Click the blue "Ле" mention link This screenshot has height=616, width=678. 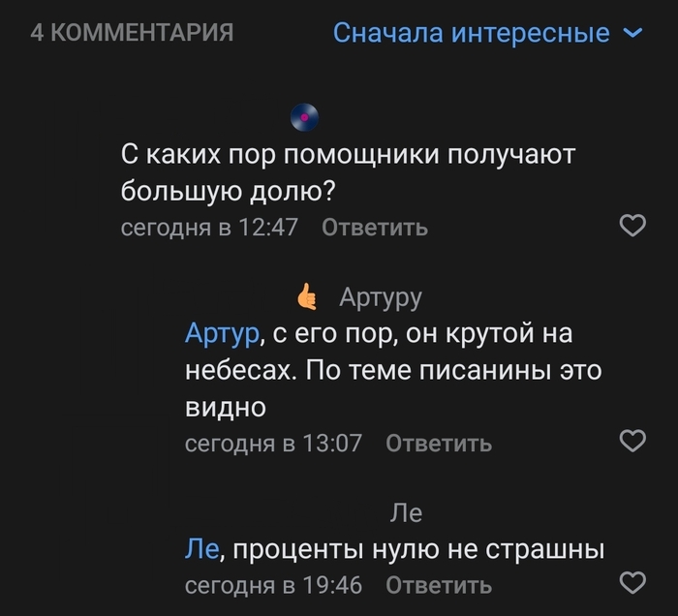pos(201,550)
